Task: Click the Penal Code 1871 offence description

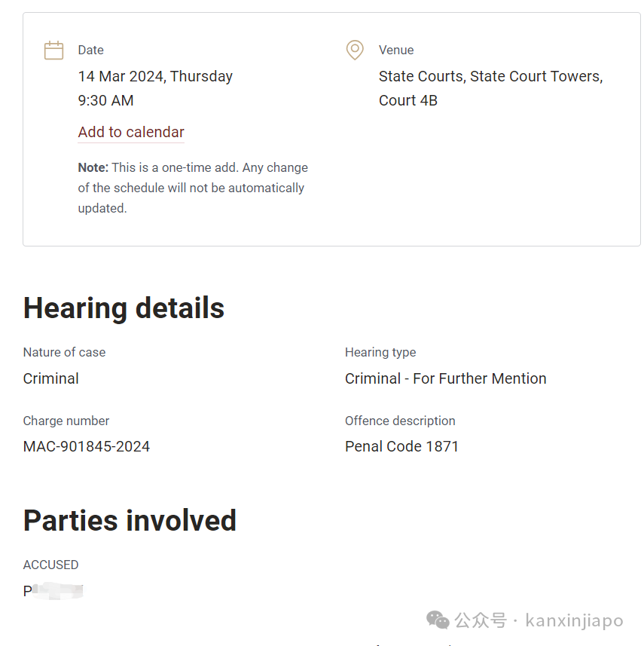Action: 401,446
